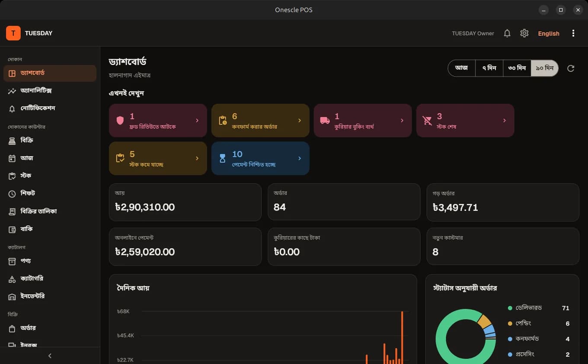
Task: Open বাকি via its wallet icon
Action: click(12, 229)
